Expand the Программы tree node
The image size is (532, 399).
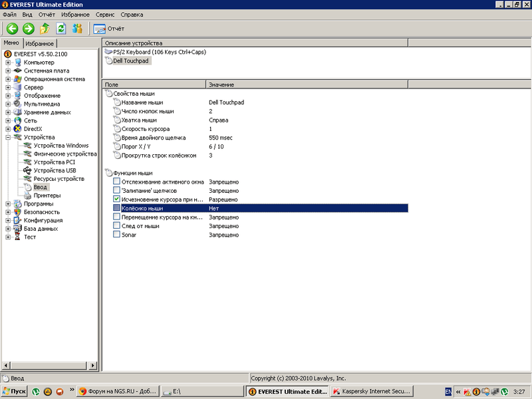8,203
